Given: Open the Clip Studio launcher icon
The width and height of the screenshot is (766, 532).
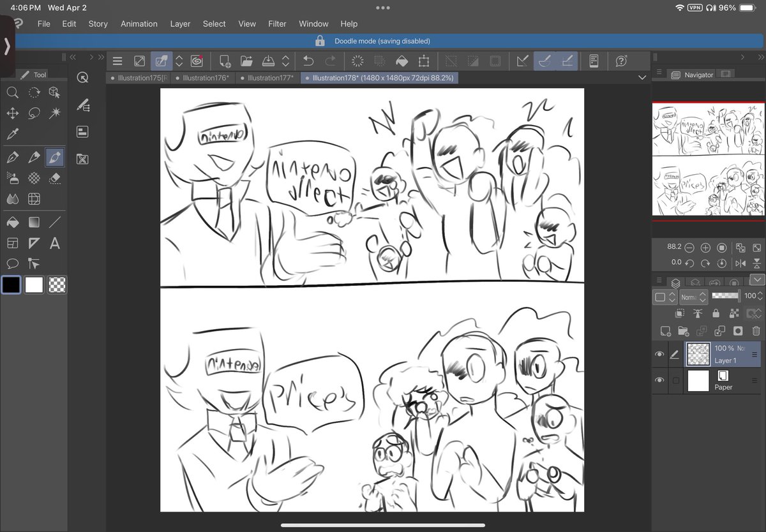Looking at the screenshot, I should pyautogui.click(x=196, y=61).
